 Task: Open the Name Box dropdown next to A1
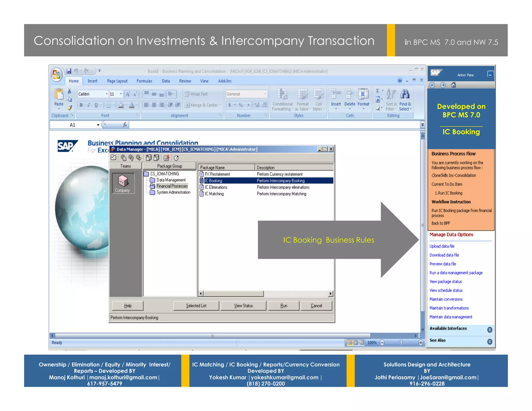point(98,125)
